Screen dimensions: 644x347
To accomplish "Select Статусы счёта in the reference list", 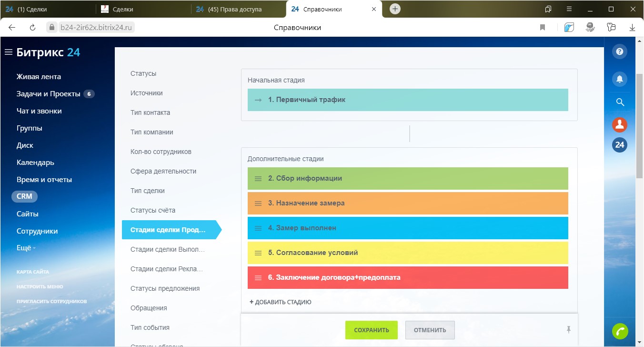I will pos(153,211).
